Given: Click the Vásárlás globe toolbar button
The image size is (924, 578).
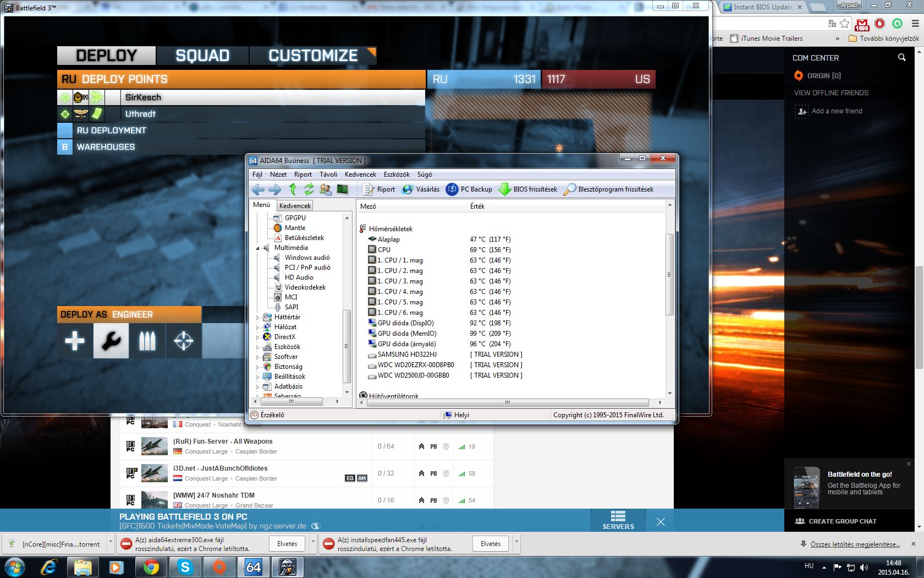Looking at the screenshot, I should coord(421,189).
